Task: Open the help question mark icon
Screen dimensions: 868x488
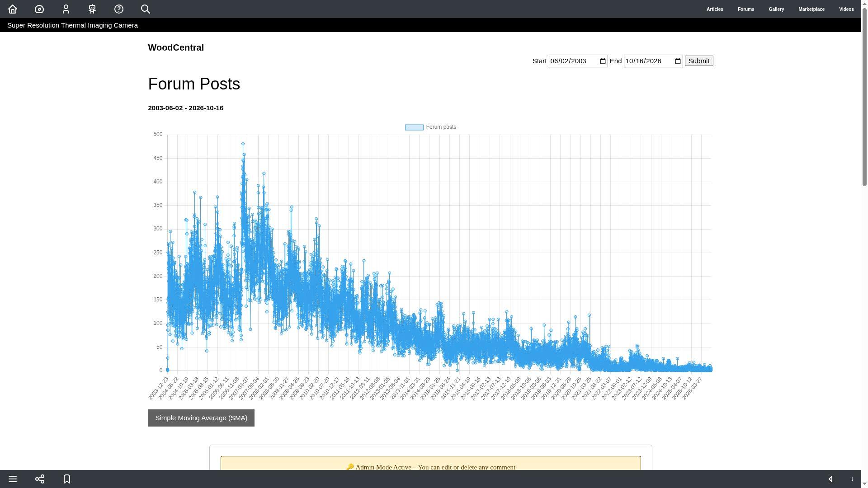Action: pyautogui.click(x=119, y=9)
